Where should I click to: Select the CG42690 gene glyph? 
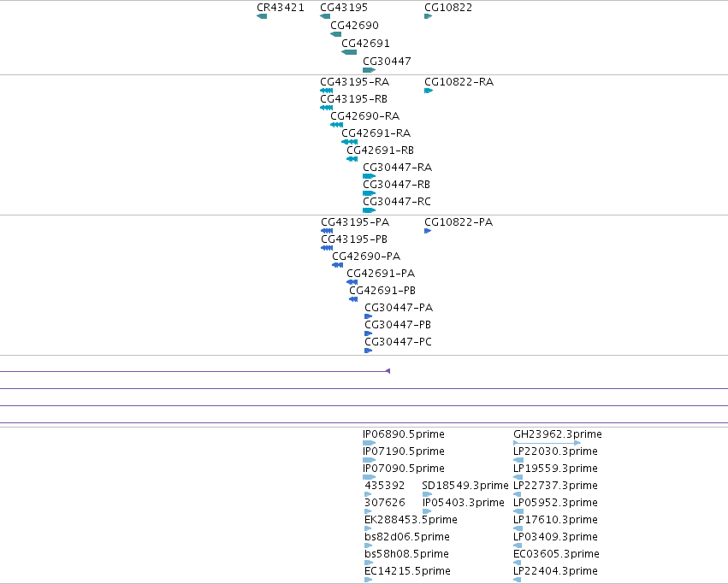click(335, 34)
